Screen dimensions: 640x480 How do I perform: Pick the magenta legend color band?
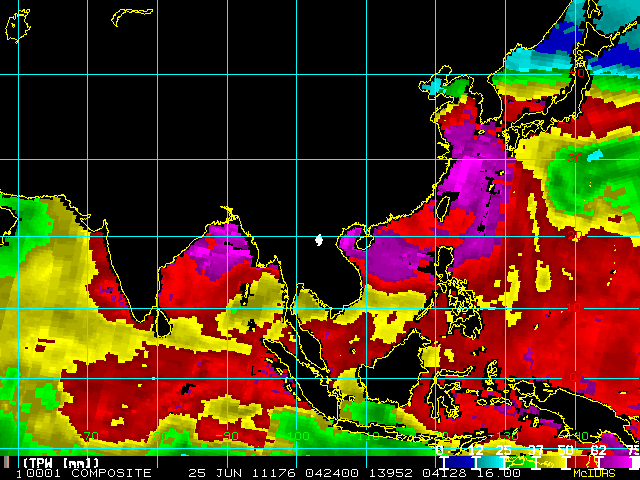coord(614,462)
